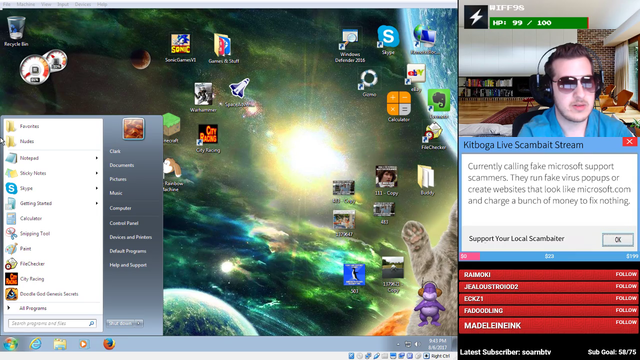Select the eBay desktop shortcut
Image resolution: width=640 pixels, height=360 pixels.
point(416,78)
